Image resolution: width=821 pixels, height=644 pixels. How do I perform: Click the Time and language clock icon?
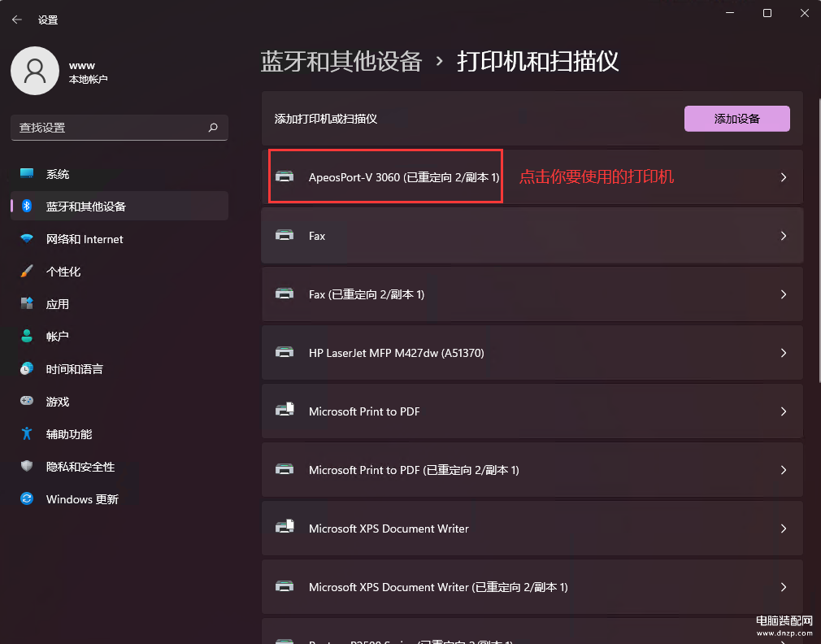coord(27,368)
